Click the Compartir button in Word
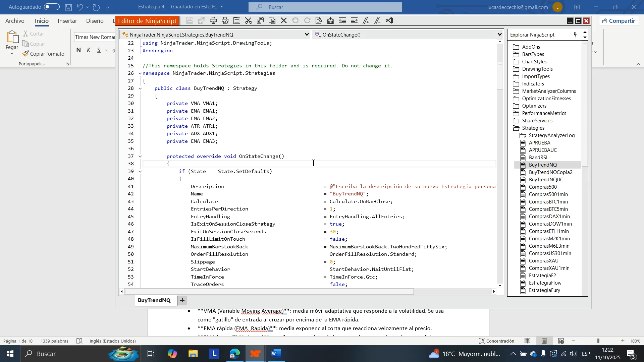 (619, 21)
